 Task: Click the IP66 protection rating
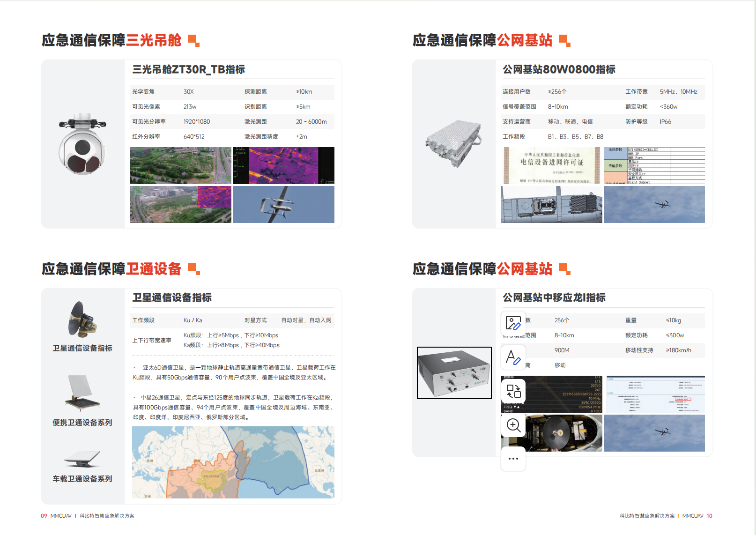pyautogui.click(x=666, y=122)
